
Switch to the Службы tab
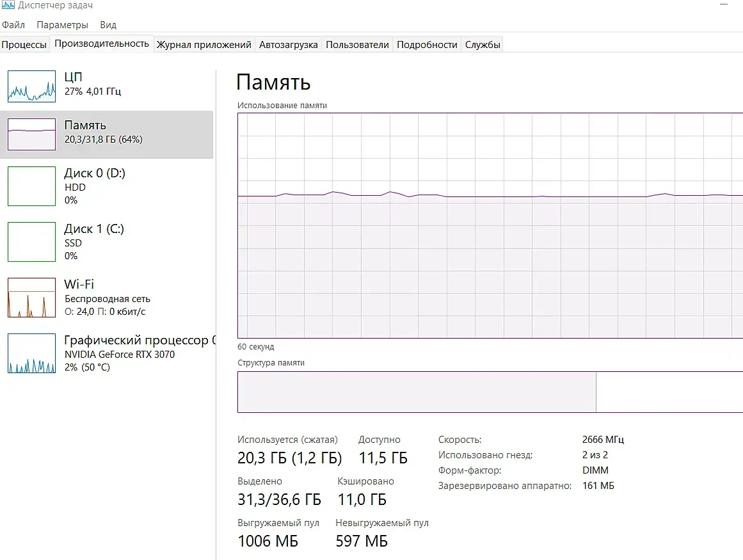point(483,44)
